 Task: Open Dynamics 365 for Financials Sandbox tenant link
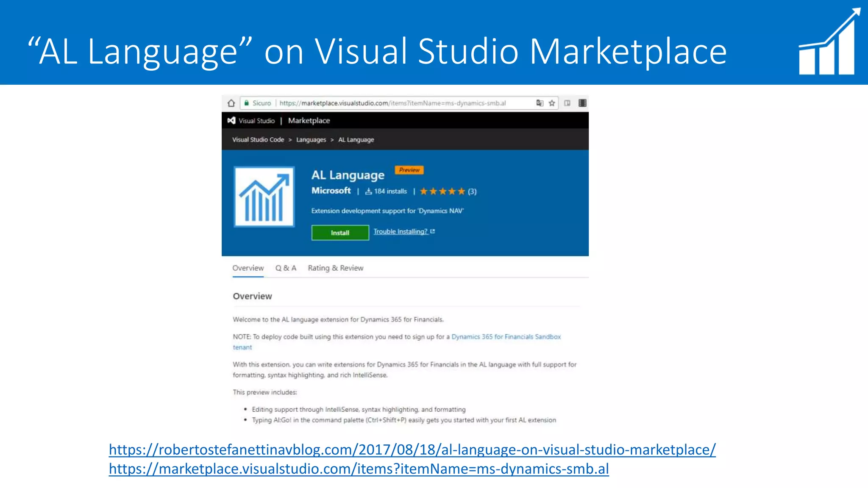506,337
